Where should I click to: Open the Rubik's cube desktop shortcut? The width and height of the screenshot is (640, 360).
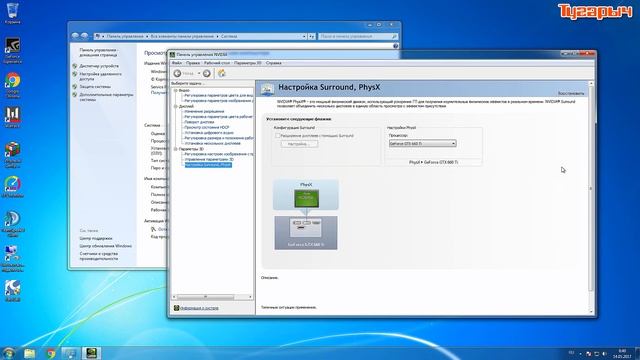[x=13, y=154]
